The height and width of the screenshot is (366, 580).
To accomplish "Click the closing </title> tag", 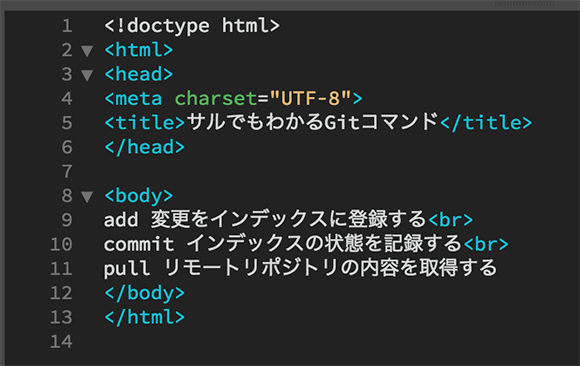I will coord(486,123).
